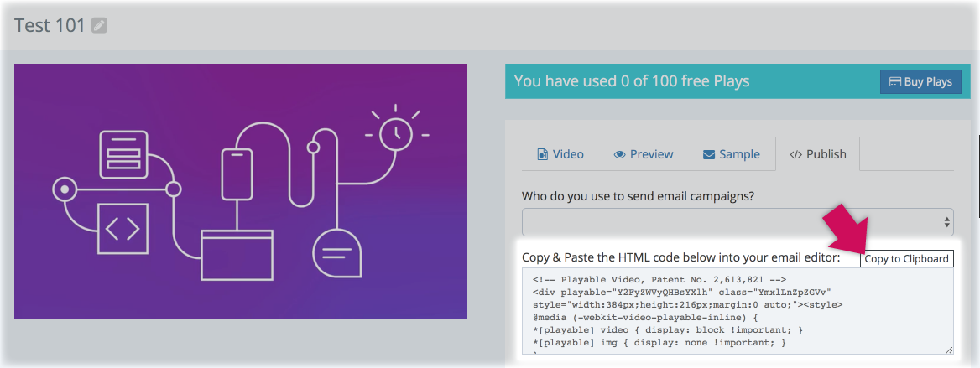Screen dimensions: 980x368
Task: Click the pencil edit icon beside Test 101
Action: (99, 26)
